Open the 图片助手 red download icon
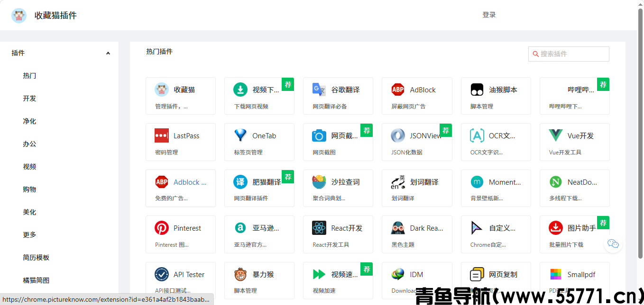Image resolution: width=644 pixels, height=305 pixels. coord(556,228)
